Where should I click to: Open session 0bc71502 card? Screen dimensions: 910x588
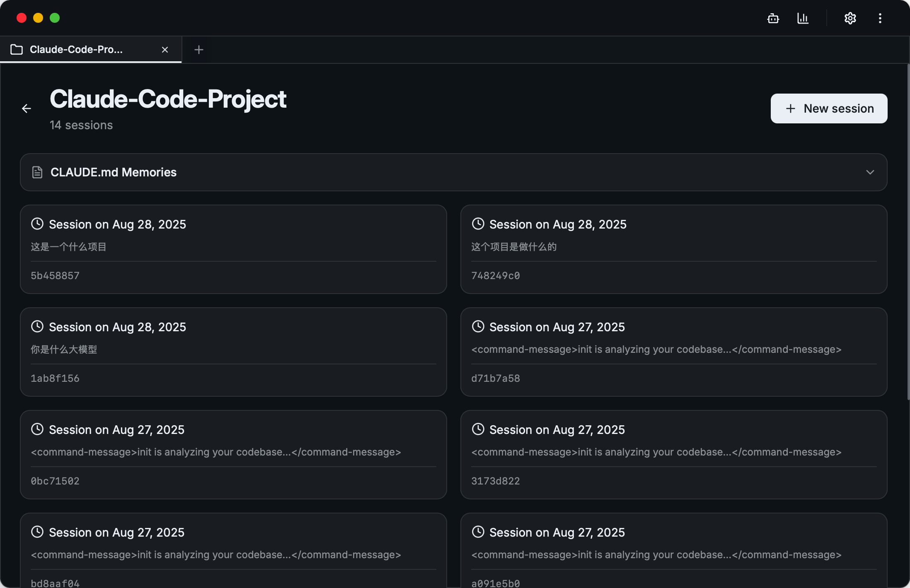point(233,455)
